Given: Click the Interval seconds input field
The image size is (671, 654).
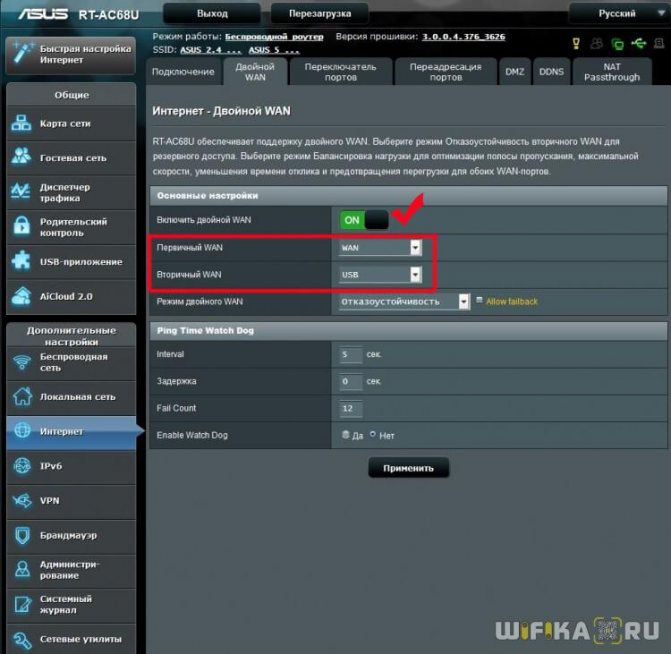Looking at the screenshot, I should (x=351, y=354).
